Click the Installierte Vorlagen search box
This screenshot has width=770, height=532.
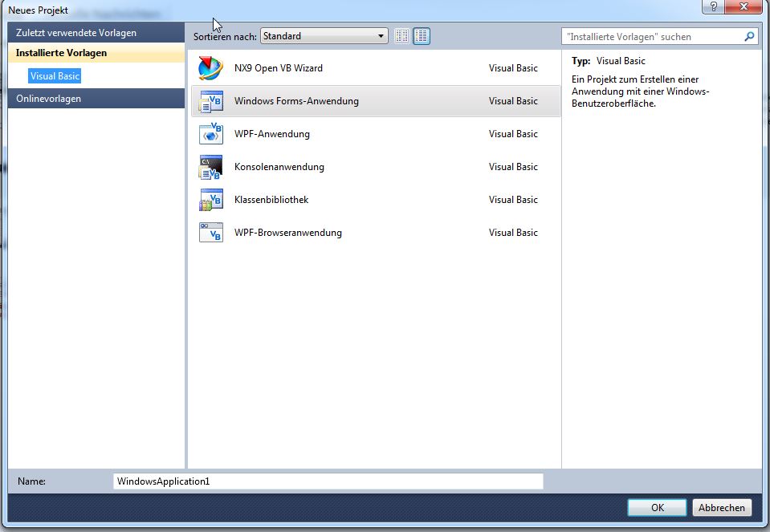(659, 37)
